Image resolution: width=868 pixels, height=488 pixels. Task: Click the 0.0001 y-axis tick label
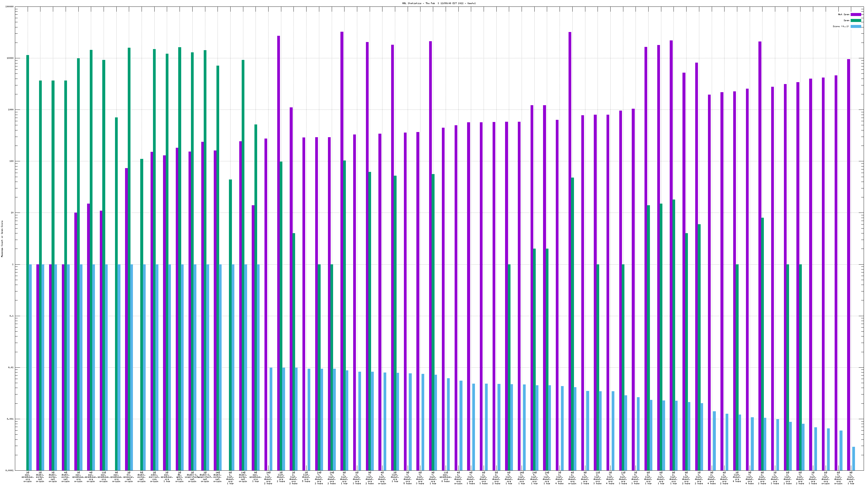[10, 470]
